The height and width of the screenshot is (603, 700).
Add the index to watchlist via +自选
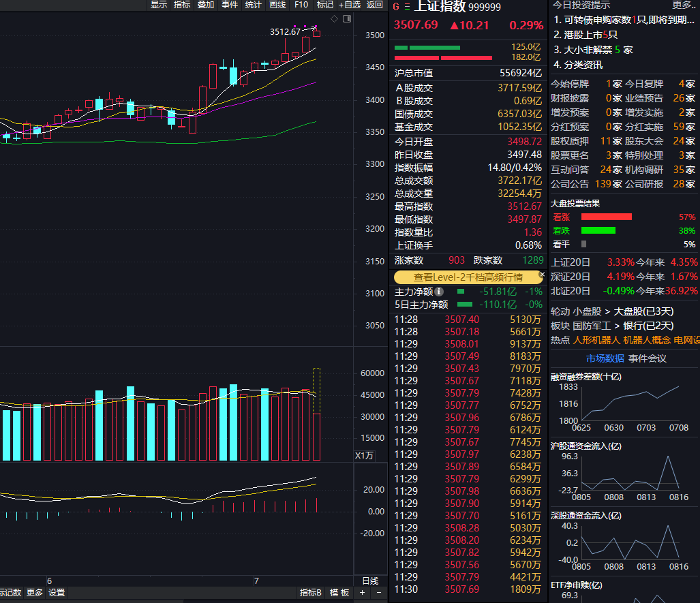(x=350, y=5)
